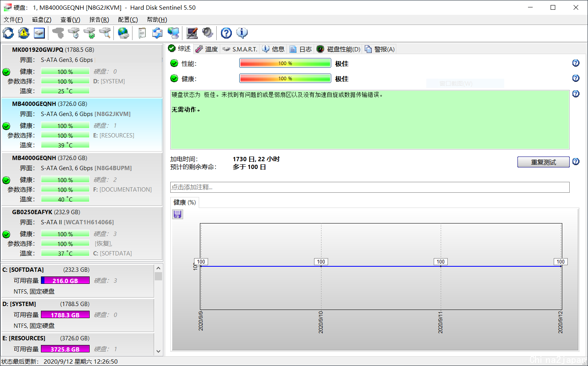Screen dimensions: 588x366
Task: Click the 健康 100 % gradient bar in overview
Action: (285, 78)
